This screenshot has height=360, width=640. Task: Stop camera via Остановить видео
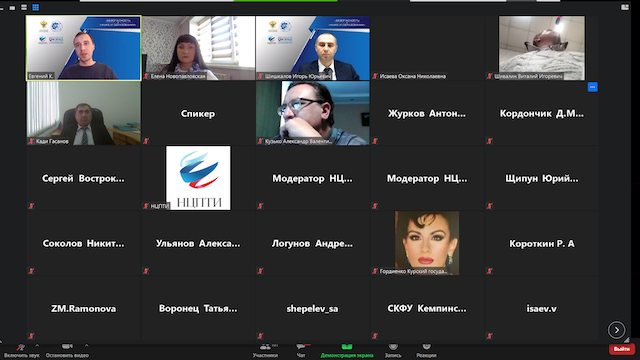67,351
